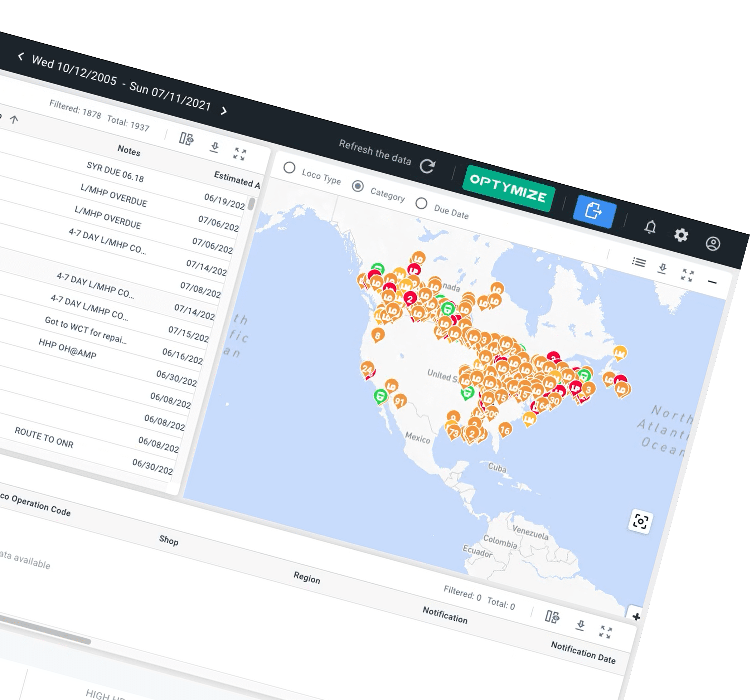
Task: Go to next date range arrow
Action: (224, 111)
